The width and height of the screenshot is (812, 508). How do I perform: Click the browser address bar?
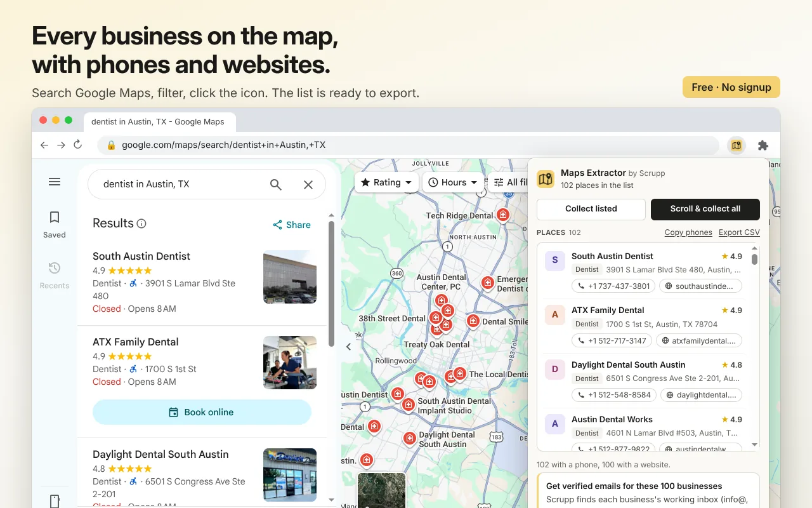[409, 145]
